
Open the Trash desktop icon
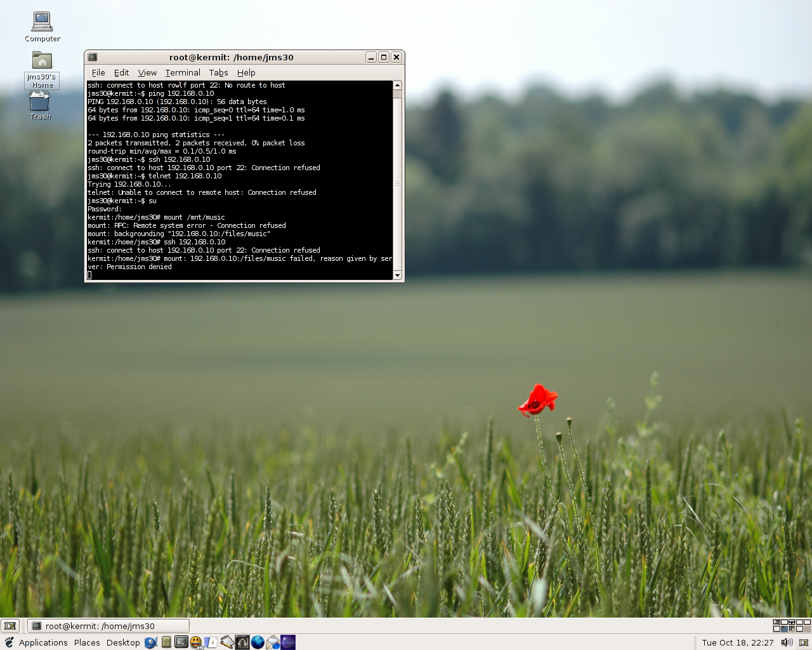pyautogui.click(x=40, y=105)
